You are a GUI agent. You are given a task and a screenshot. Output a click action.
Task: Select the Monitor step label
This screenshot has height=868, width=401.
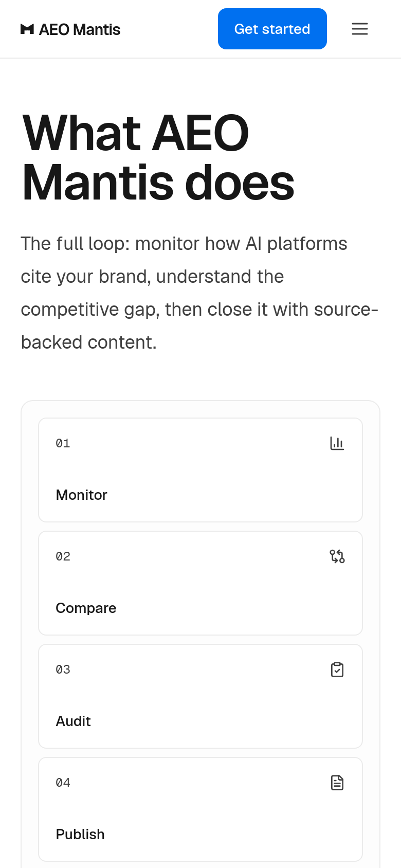pyautogui.click(x=82, y=495)
